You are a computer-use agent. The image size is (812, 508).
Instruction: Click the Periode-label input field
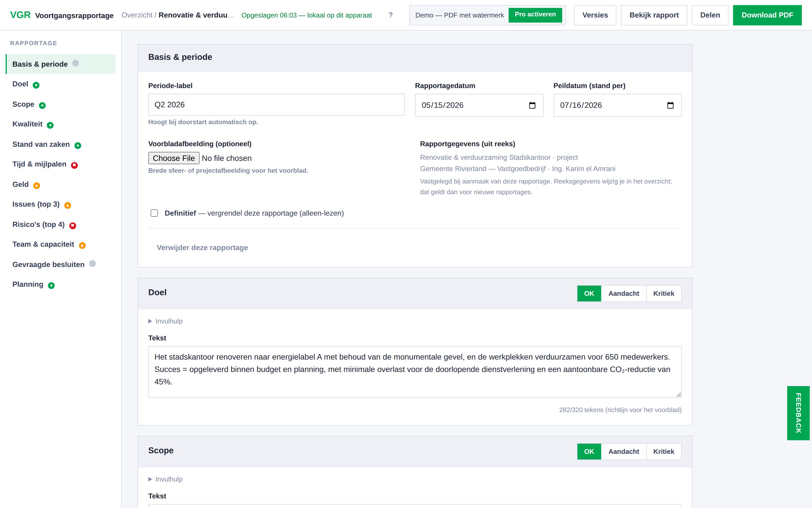click(x=277, y=105)
